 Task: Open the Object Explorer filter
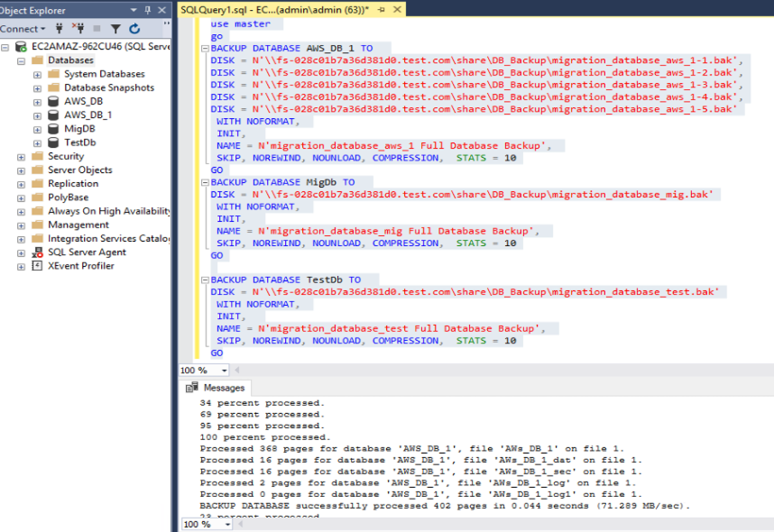(115, 28)
